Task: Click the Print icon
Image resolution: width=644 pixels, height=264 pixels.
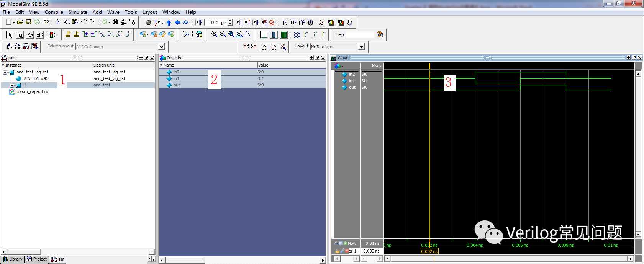Action: click(46, 22)
